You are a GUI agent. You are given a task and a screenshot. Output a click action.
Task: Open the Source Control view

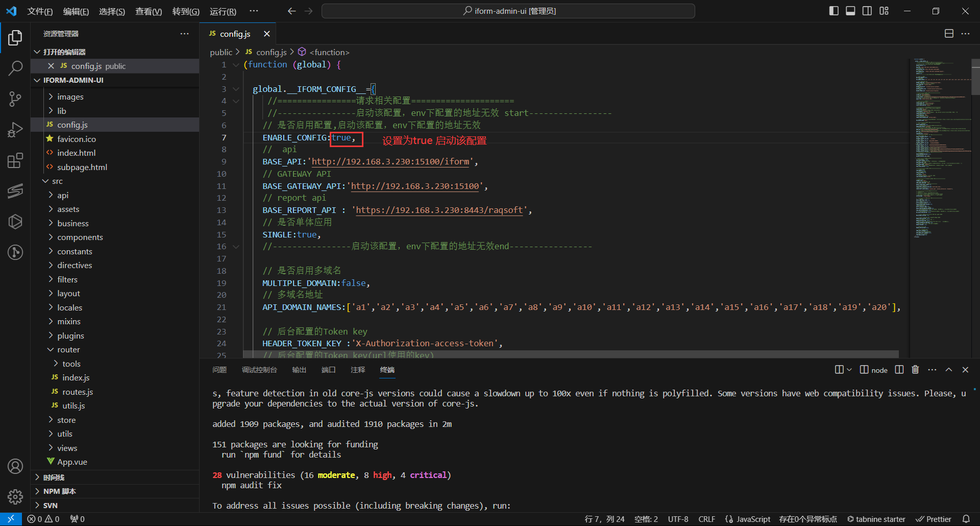tap(15, 99)
